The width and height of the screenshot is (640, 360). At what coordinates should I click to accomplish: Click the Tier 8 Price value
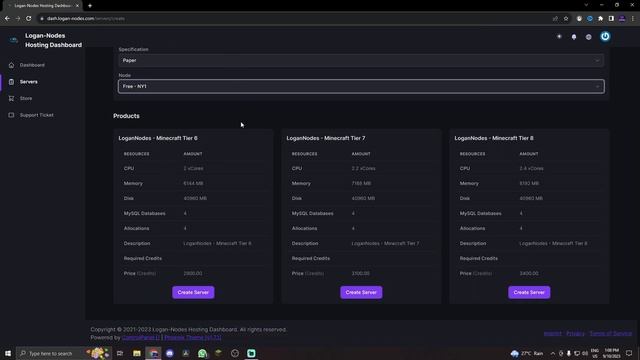point(529,273)
